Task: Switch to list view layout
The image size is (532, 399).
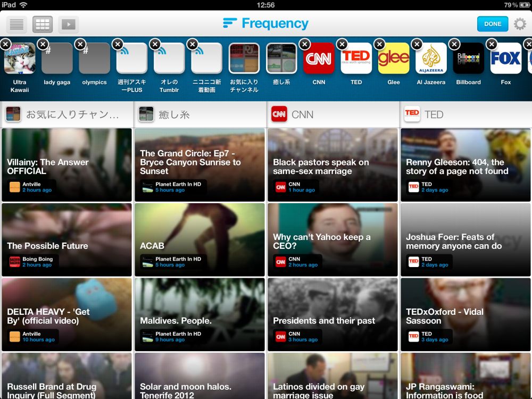Action: (16, 24)
